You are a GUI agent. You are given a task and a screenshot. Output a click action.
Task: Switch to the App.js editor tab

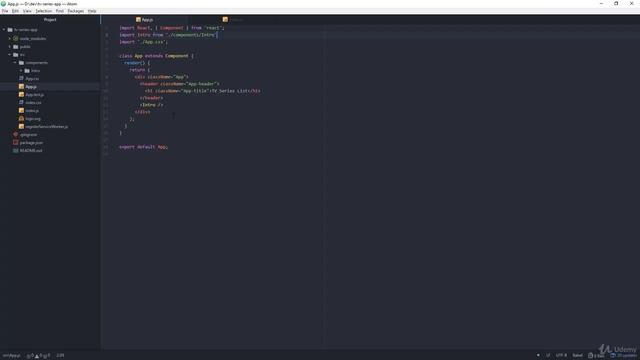point(144,20)
